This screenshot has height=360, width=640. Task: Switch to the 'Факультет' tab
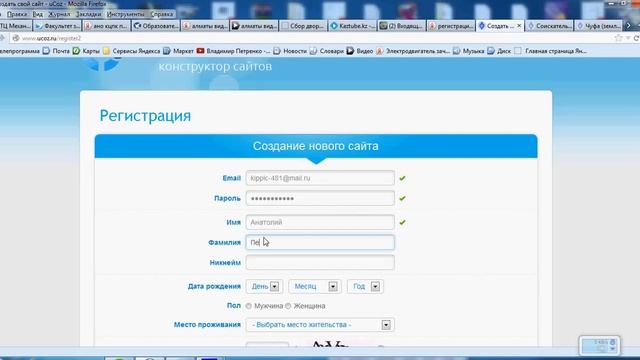pos(57,26)
